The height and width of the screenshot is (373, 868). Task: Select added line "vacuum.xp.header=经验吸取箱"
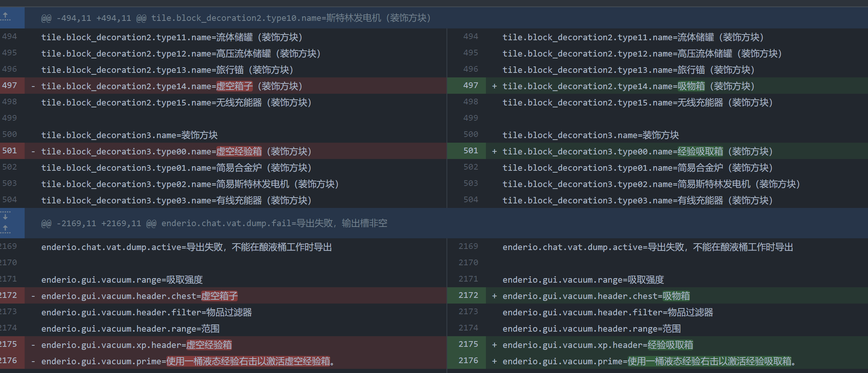pyautogui.click(x=598, y=345)
